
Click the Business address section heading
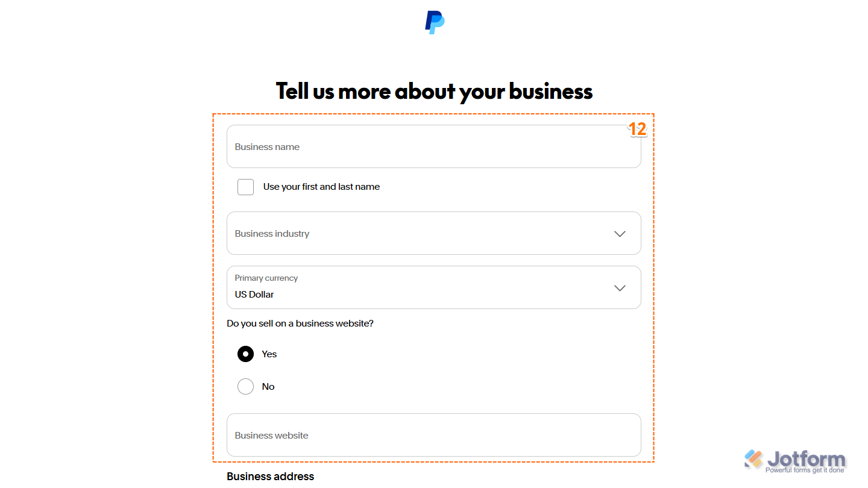270,476
